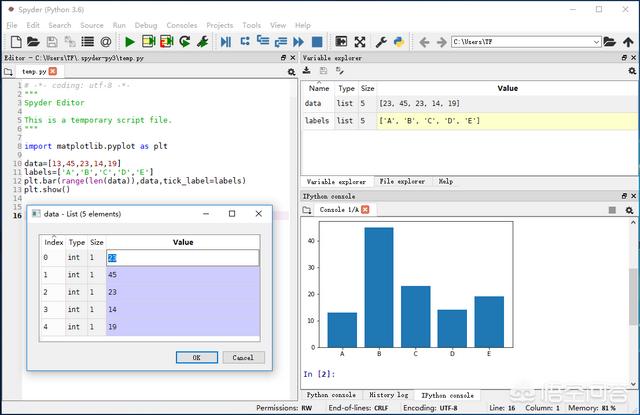
Task: Sort Variable explorer by Name column
Action: click(x=319, y=88)
